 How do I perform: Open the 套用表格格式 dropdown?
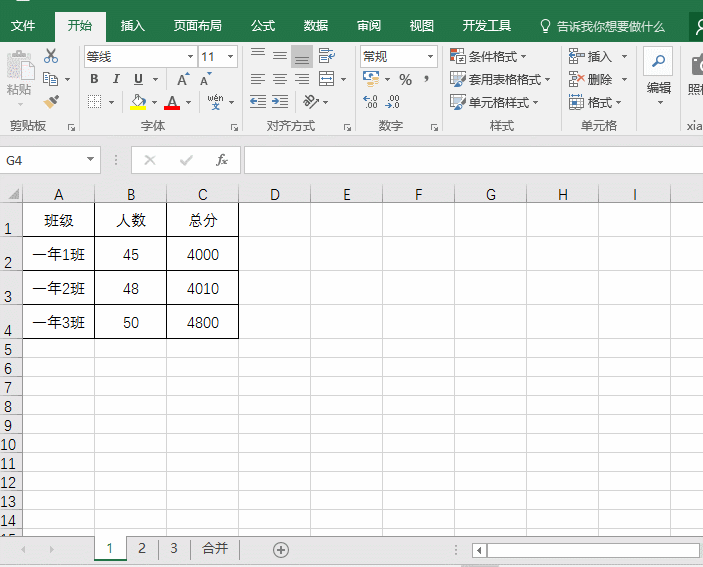[x=500, y=79]
